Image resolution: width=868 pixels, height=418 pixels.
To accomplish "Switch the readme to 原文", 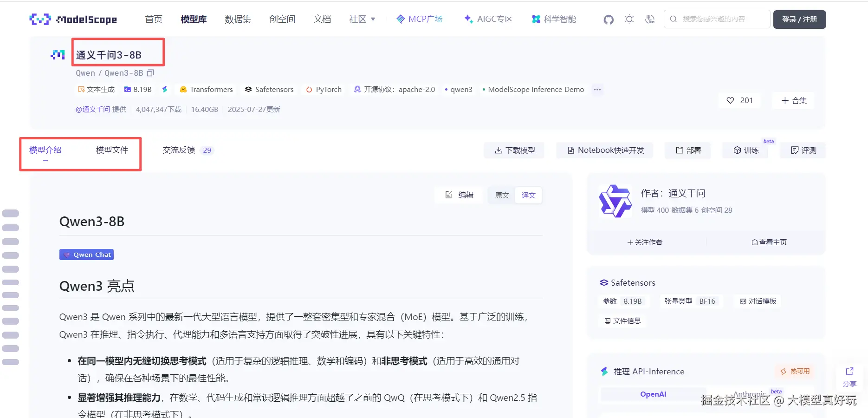I will coord(502,195).
